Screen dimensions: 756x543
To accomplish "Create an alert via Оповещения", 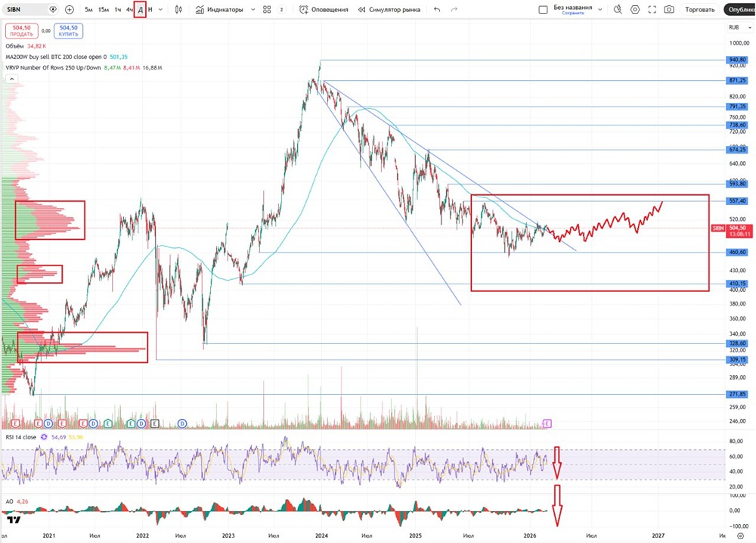I will 324,10.
